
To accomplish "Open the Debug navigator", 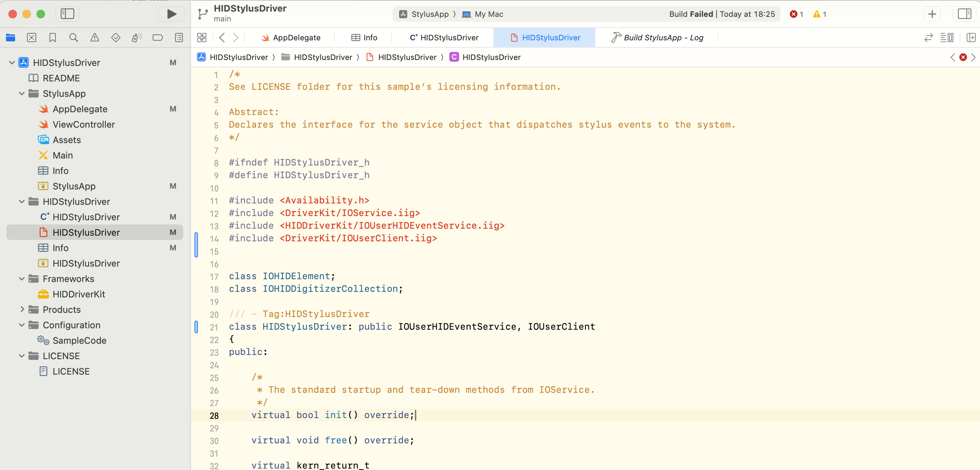I will click(137, 37).
